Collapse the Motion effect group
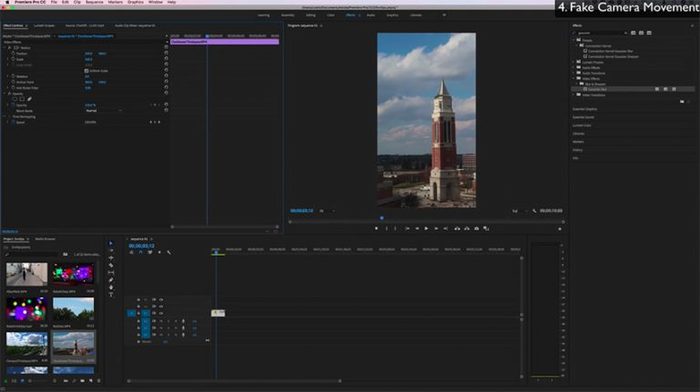 (x=4, y=47)
